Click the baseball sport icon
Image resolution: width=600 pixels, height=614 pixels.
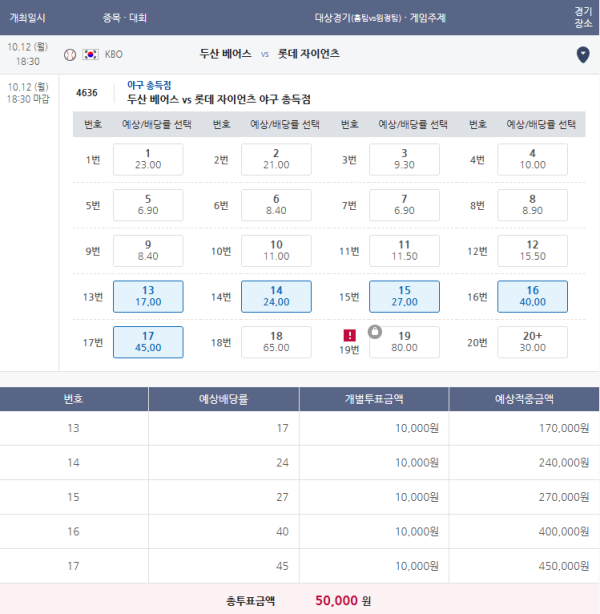click(x=70, y=54)
